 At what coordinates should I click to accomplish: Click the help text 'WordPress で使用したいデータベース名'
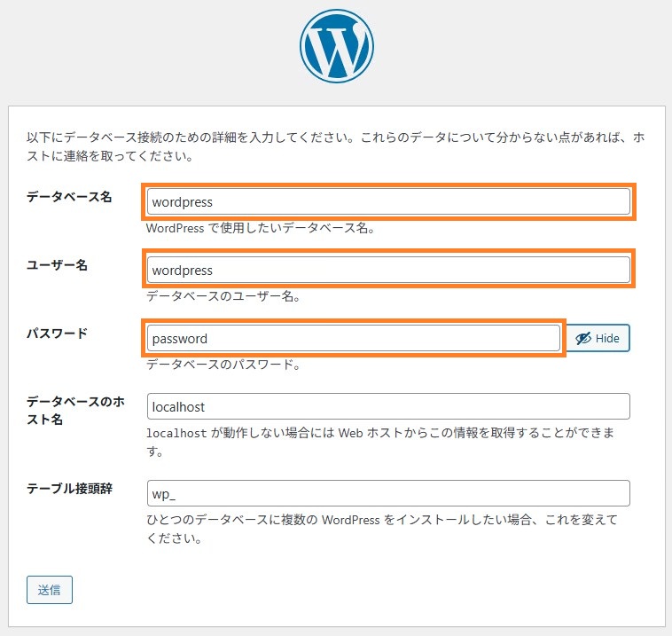(260, 228)
